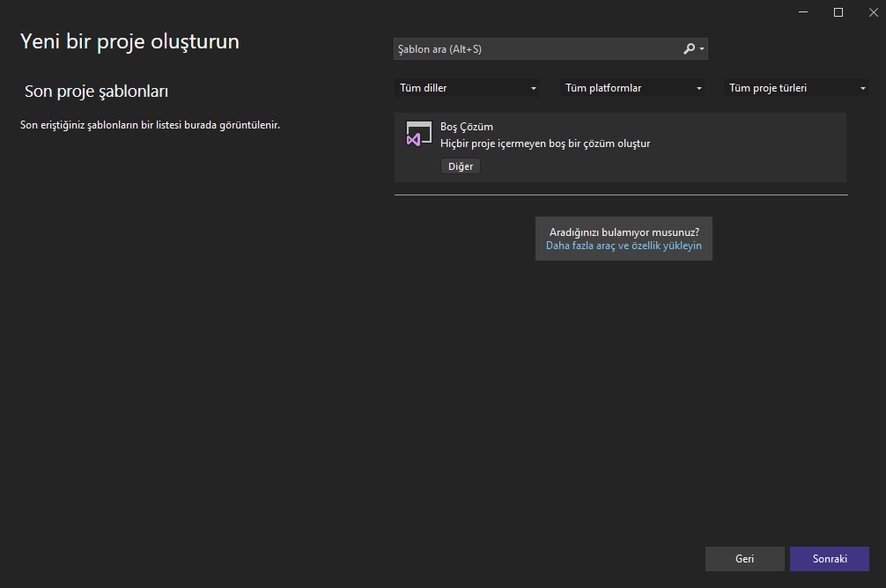Click the Son eriştiğiniz şablonların message

151,125
